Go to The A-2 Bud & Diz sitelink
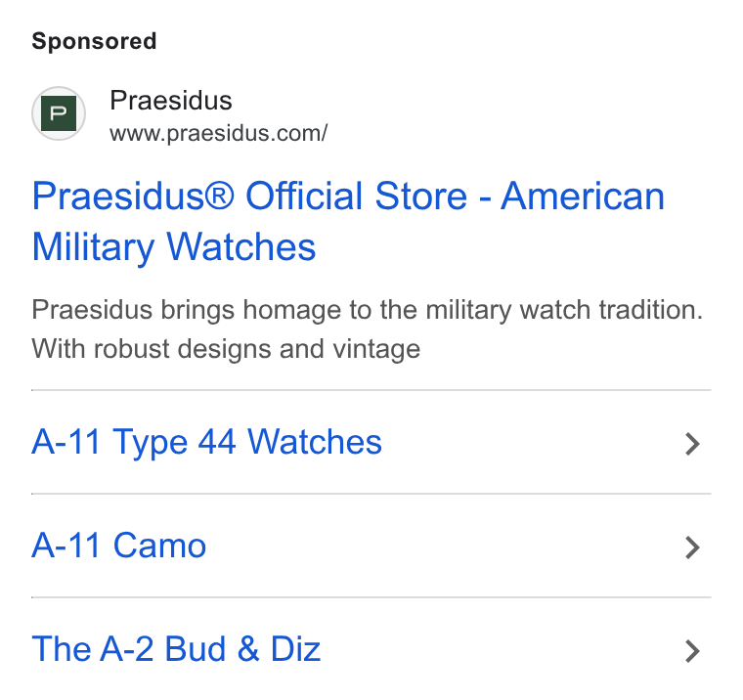 176,648
